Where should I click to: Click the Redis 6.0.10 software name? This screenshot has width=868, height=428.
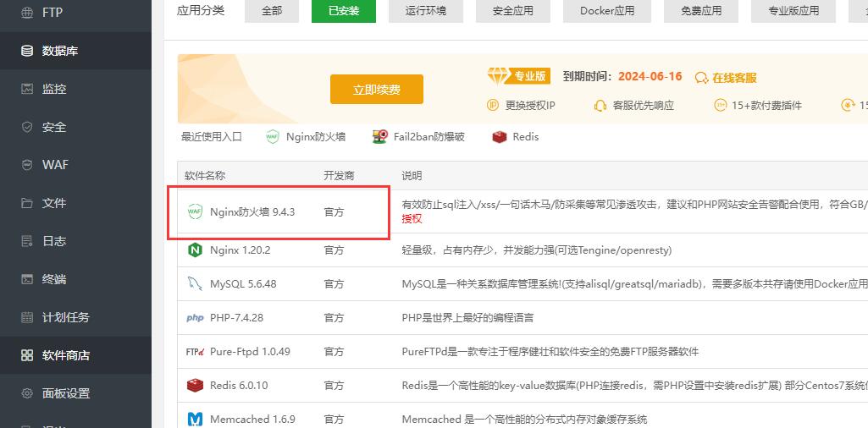[239, 386]
